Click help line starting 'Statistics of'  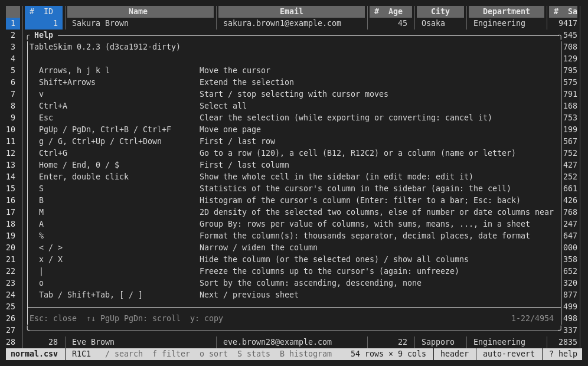pyautogui.click(x=355, y=189)
